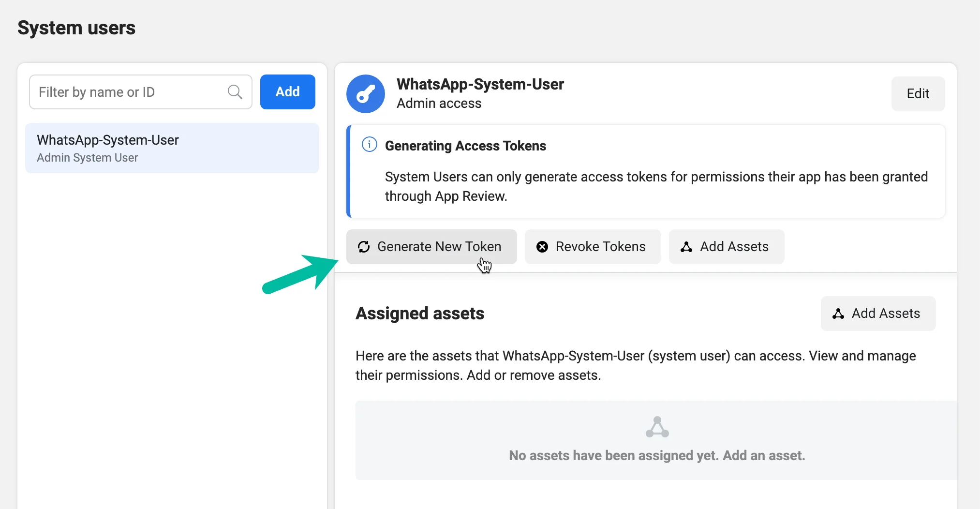Click Add Assets in Assigned assets section
Image resolution: width=980 pixels, height=509 pixels.
[x=878, y=314]
